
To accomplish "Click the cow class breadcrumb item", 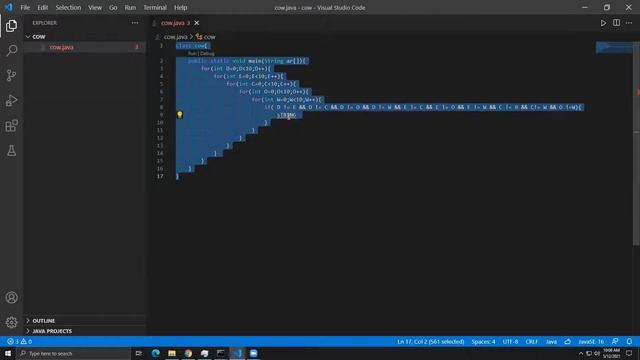I will click(x=206, y=37).
